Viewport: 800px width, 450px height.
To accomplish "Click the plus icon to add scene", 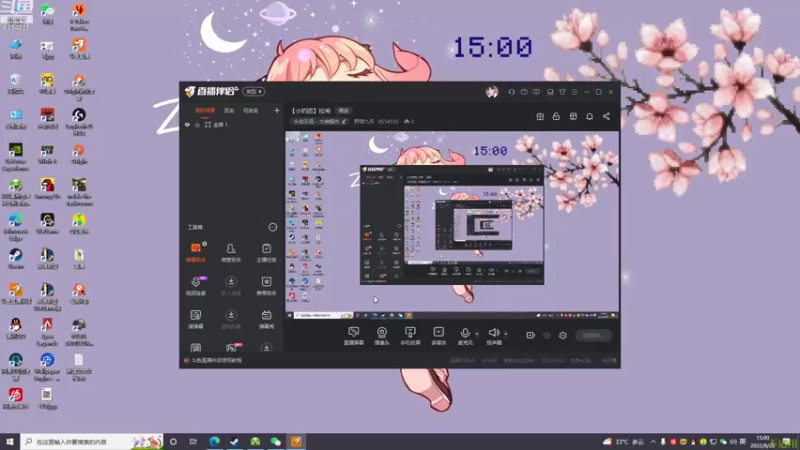I will pyautogui.click(x=277, y=110).
